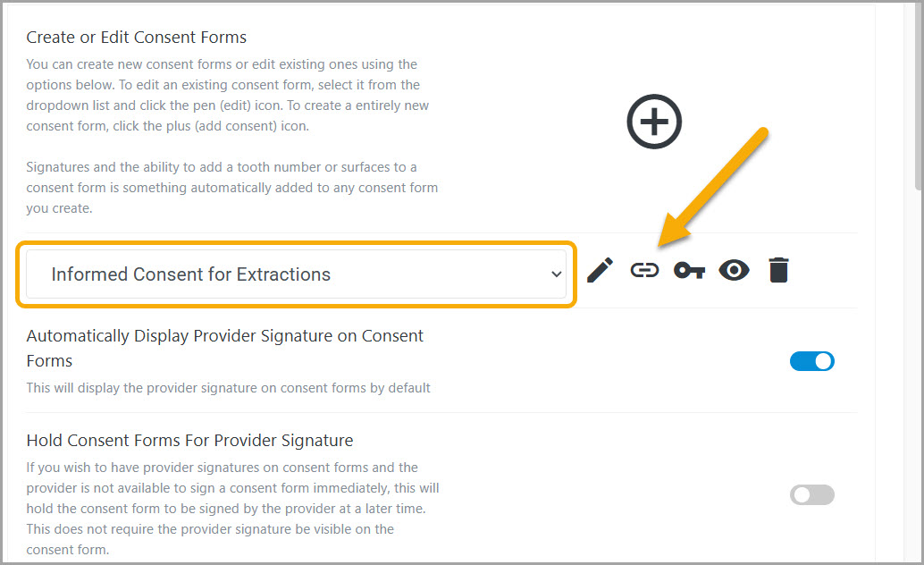The height and width of the screenshot is (565, 924).
Task: Select the Informed Consent for Extractions text
Action: 191,274
